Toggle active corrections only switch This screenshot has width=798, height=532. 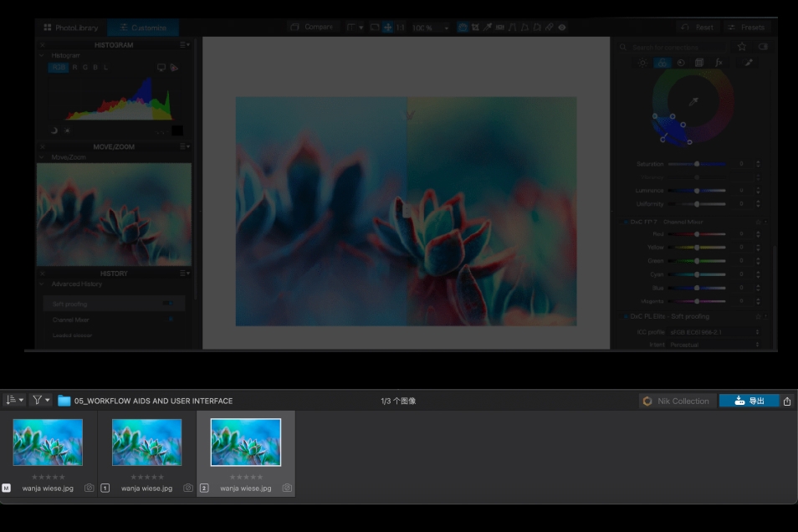762,47
